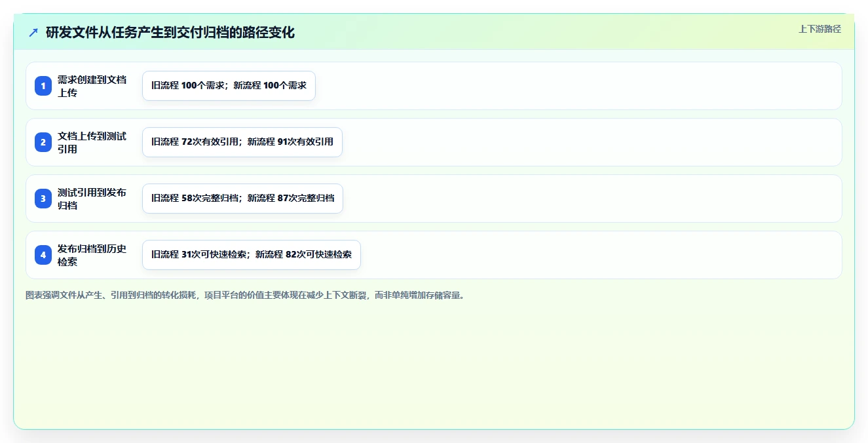Select the 发布归档到历史检索 step label

[92, 255]
